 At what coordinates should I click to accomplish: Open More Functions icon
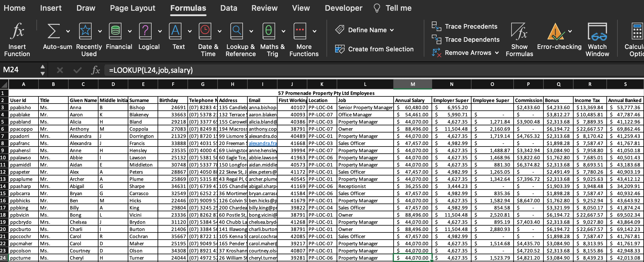[x=300, y=31]
